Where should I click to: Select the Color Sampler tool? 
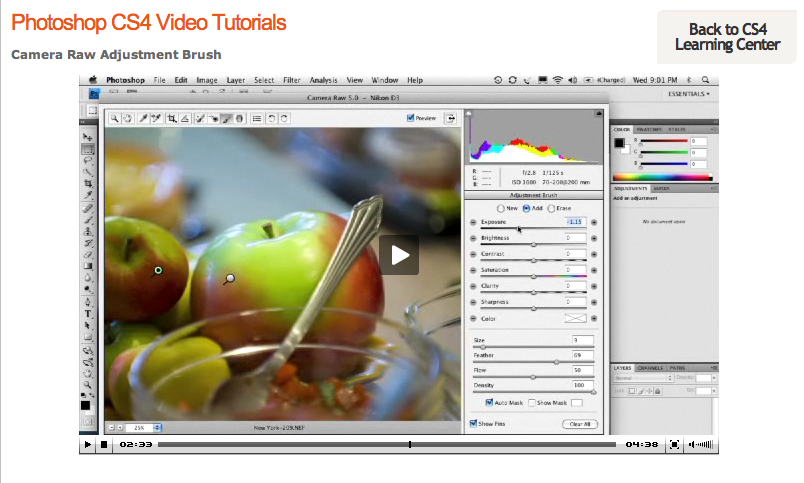click(156, 118)
